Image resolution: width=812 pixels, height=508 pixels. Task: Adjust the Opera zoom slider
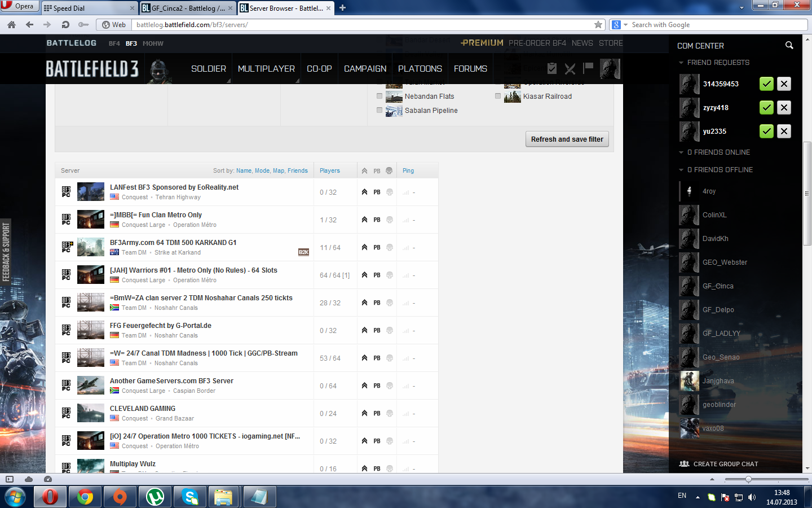pos(748,479)
